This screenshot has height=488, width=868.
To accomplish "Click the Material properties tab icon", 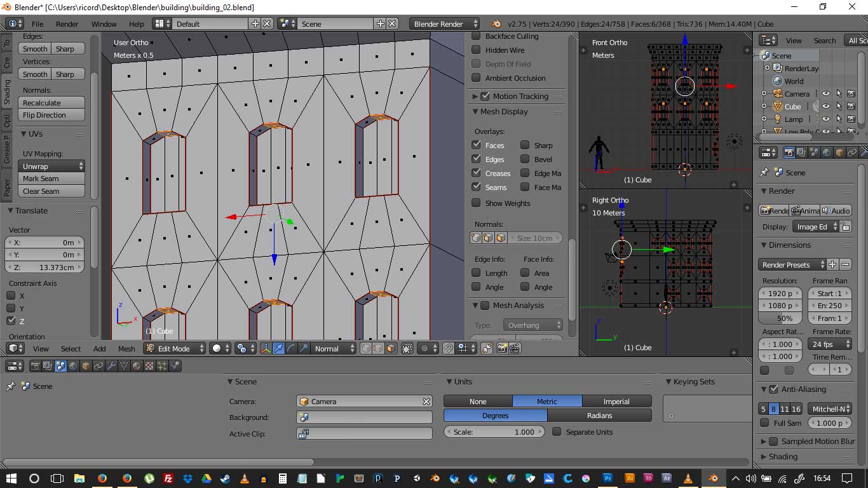I will 137,366.
